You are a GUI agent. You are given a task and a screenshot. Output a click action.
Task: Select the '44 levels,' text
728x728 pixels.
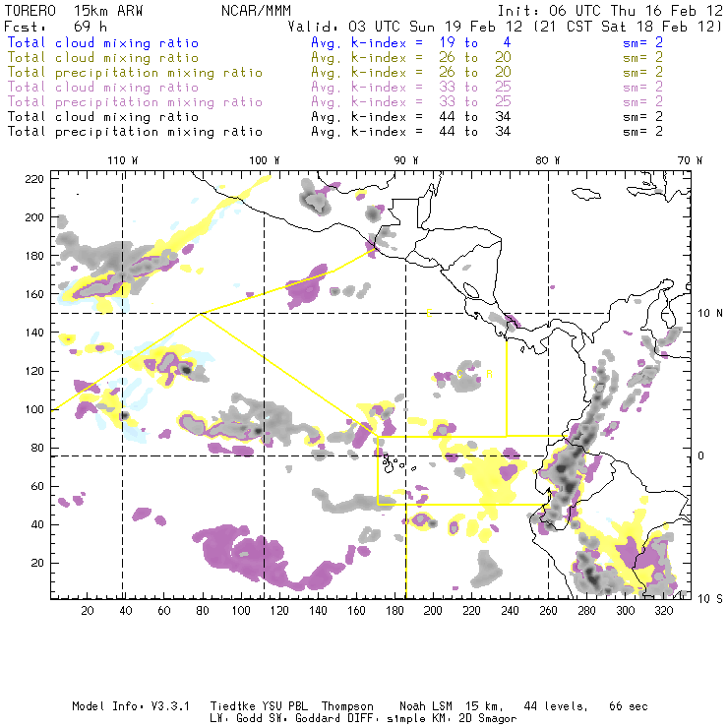[556, 706]
